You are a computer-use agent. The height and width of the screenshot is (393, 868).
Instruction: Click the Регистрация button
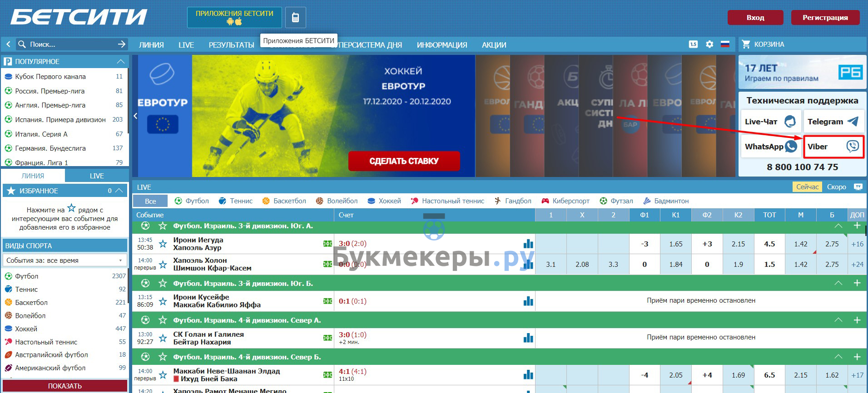pos(825,18)
